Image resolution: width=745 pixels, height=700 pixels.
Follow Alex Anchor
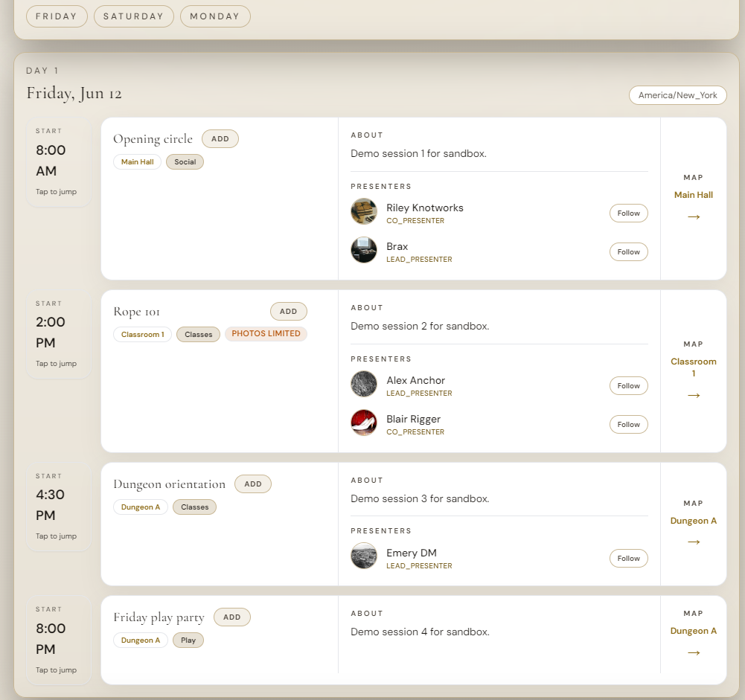tap(629, 385)
